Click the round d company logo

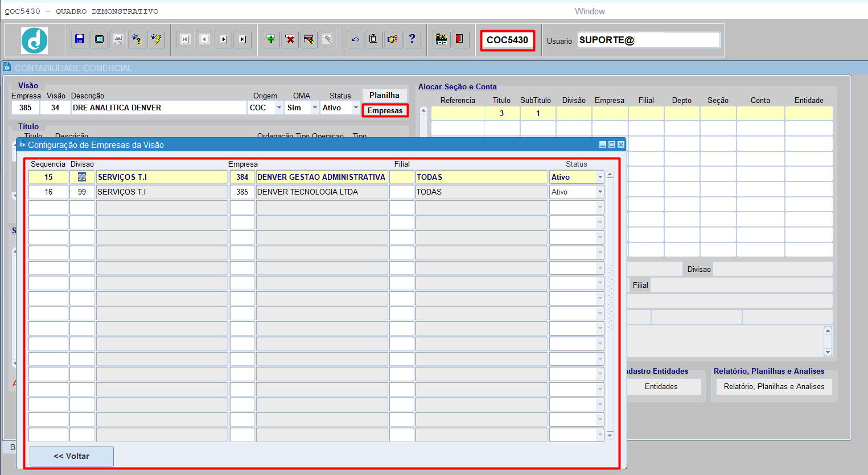(34, 40)
